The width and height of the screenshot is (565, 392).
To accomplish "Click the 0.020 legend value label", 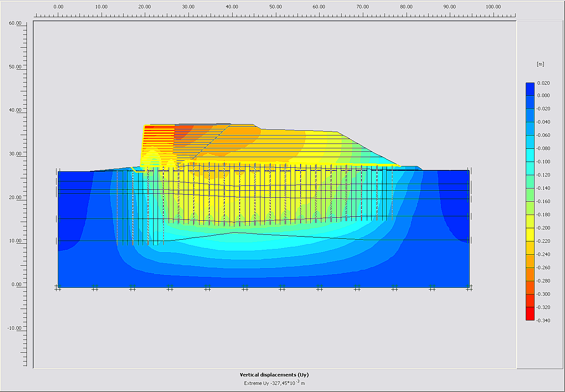I will click(x=543, y=83).
